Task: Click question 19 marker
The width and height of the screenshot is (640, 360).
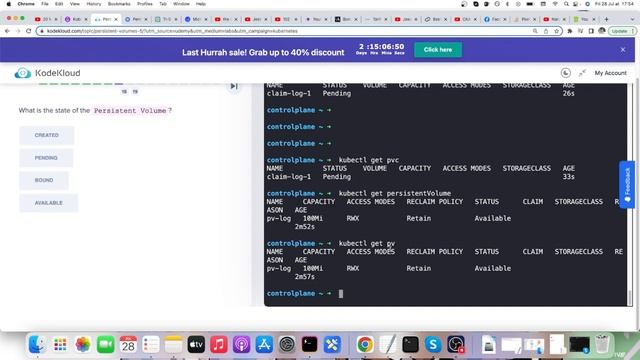Action: (x=135, y=92)
